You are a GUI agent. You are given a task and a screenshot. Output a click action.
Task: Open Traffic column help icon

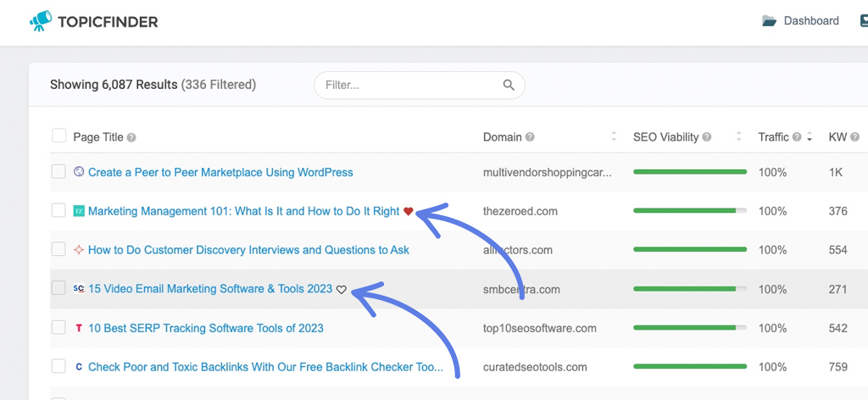[797, 137]
